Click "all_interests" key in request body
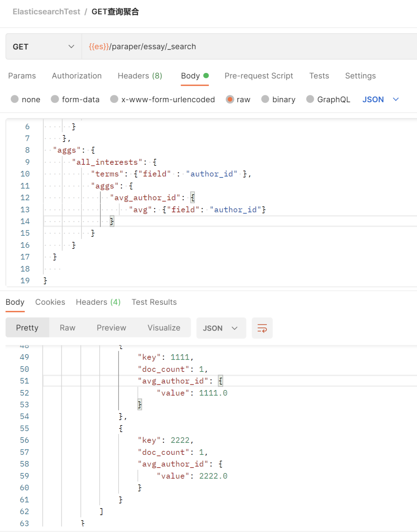This screenshot has width=417, height=532. point(107,162)
